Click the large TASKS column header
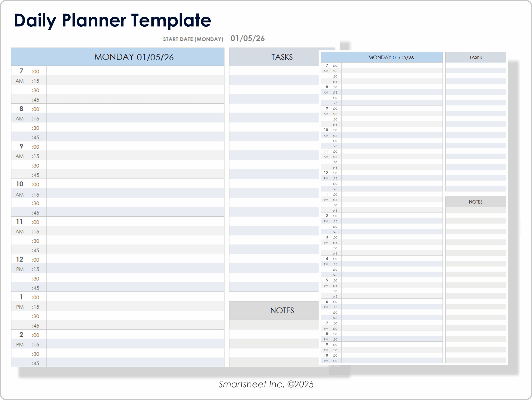532x400 pixels. pyautogui.click(x=282, y=57)
